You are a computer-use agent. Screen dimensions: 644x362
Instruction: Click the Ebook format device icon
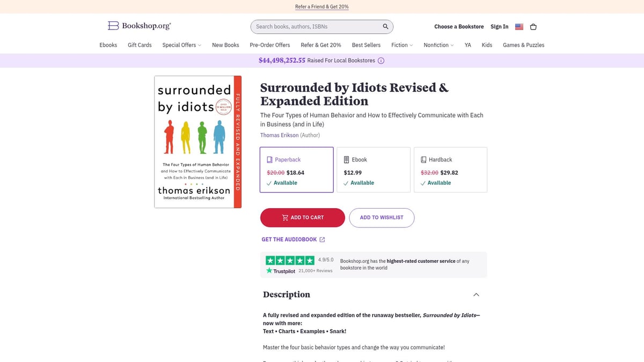pyautogui.click(x=346, y=159)
